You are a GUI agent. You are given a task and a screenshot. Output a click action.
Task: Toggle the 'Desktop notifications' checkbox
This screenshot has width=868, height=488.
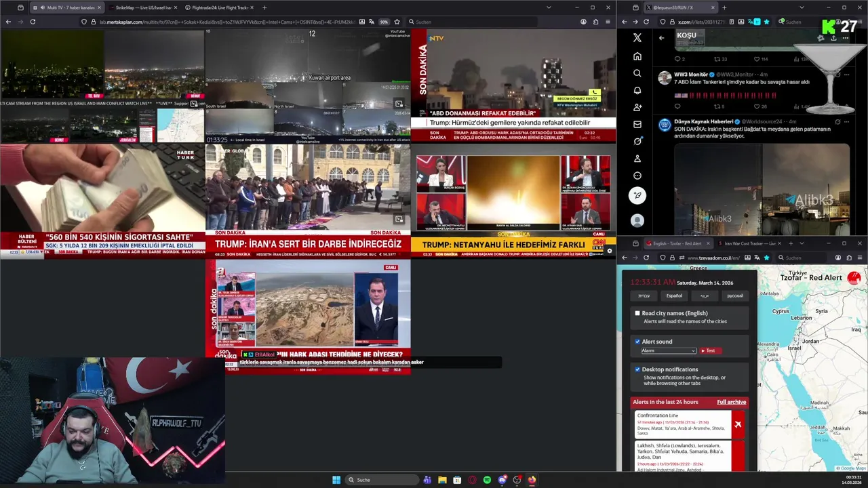(637, 369)
